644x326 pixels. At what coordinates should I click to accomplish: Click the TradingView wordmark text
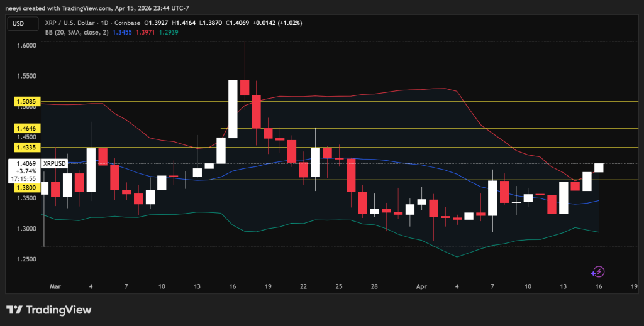(x=59, y=310)
